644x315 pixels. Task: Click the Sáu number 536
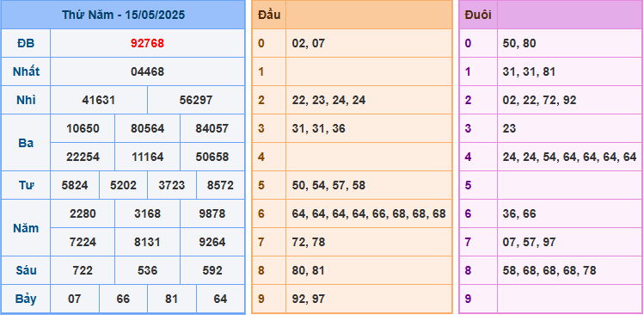147,270
